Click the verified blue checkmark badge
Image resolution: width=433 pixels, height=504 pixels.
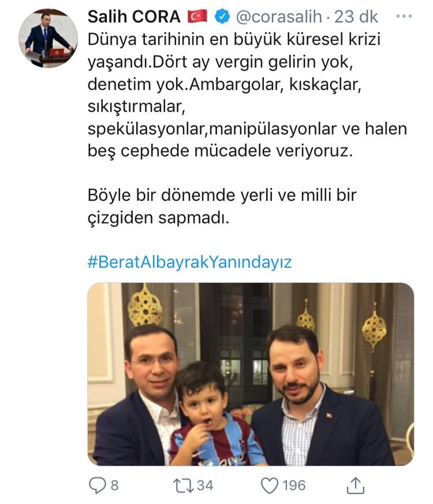(222, 16)
